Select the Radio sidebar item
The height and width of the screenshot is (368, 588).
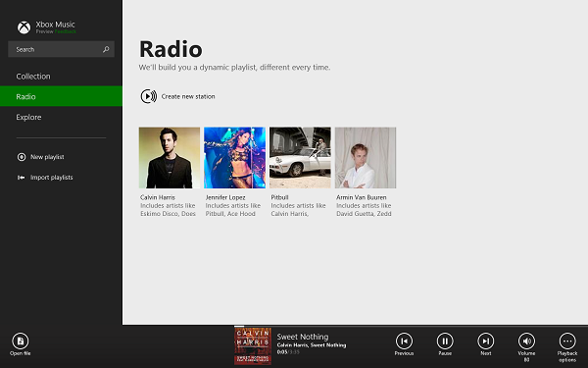(x=61, y=96)
